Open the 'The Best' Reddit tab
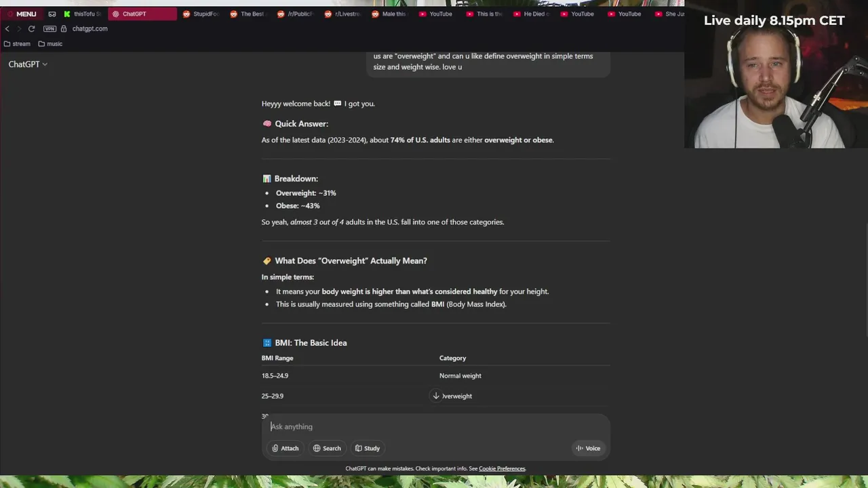Viewport: 868px width, 488px height. (x=248, y=14)
